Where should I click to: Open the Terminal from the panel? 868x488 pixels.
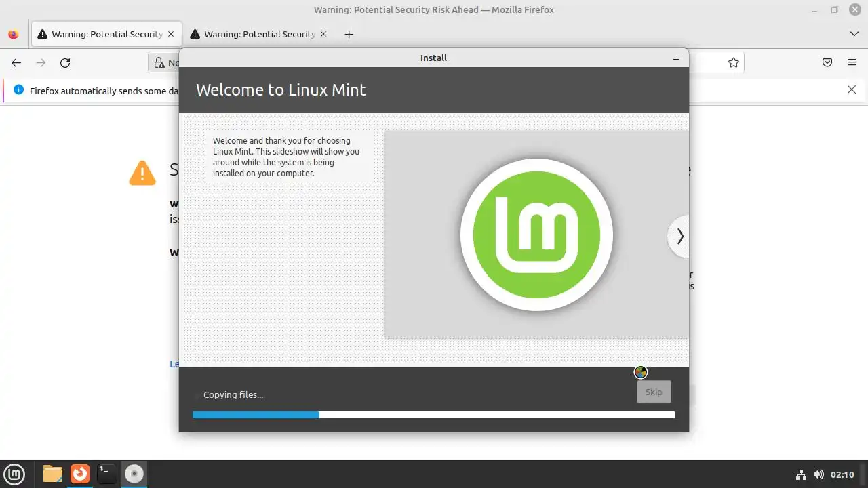(107, 473)
